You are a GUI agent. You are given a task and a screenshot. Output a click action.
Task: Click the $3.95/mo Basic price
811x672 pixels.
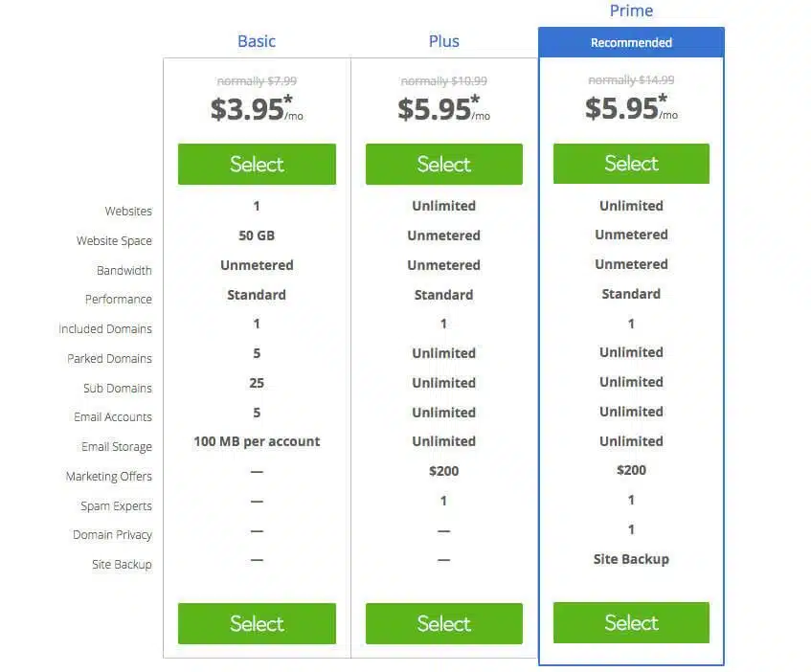257,108
